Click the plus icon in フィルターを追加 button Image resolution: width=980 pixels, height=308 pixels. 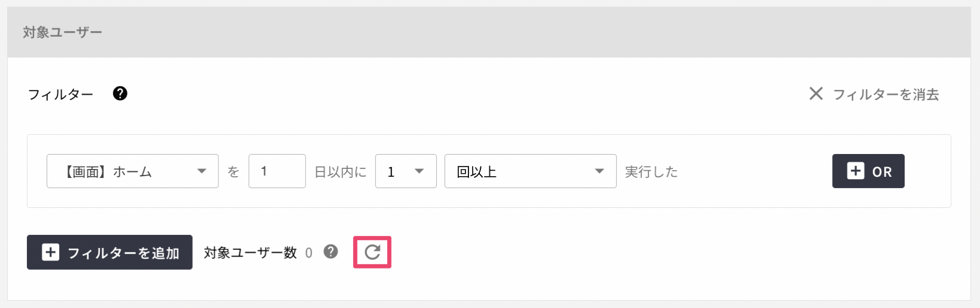(x=50, y=252)
